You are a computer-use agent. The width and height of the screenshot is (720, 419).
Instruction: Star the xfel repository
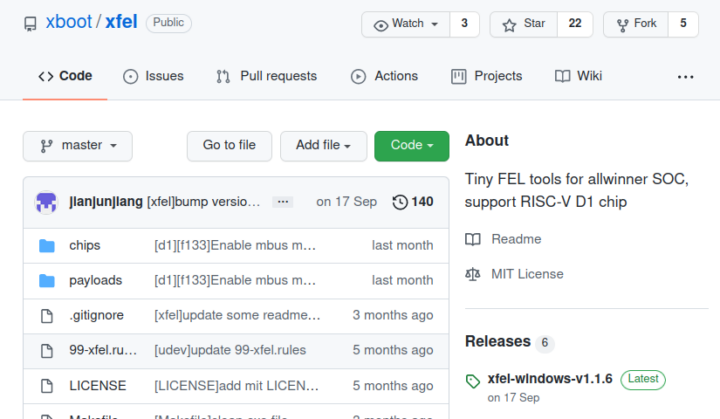523,24
